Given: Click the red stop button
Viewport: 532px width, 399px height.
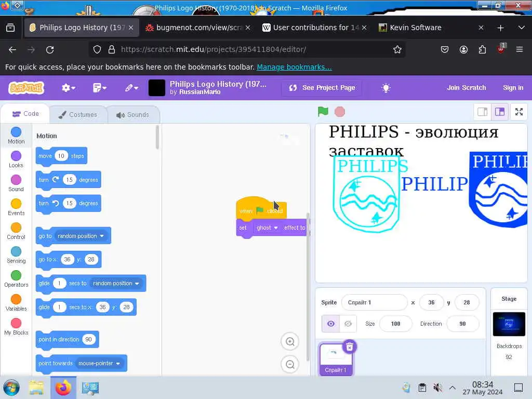Looking at the screenshot, I should (x=340, y=112).
